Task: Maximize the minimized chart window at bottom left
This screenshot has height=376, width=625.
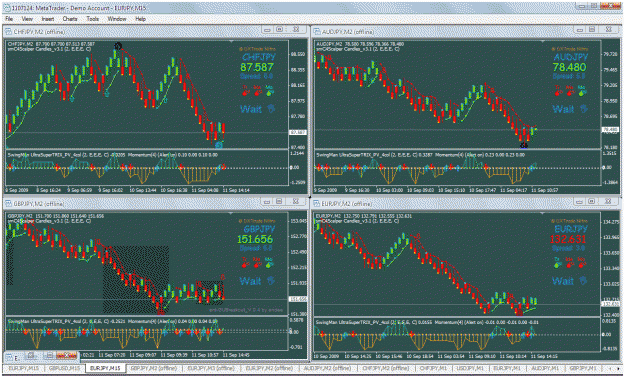Action: point(49,355)
